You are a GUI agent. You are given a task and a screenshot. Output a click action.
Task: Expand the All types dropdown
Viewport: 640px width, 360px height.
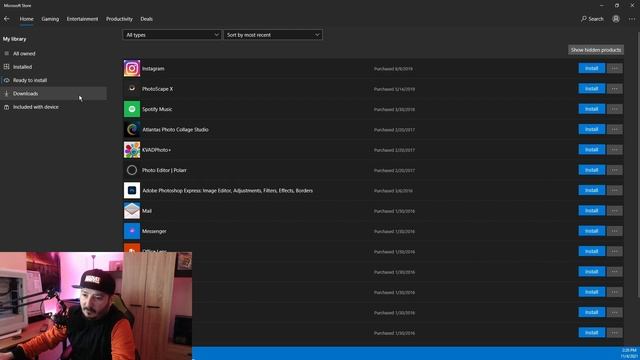[171, 35]
